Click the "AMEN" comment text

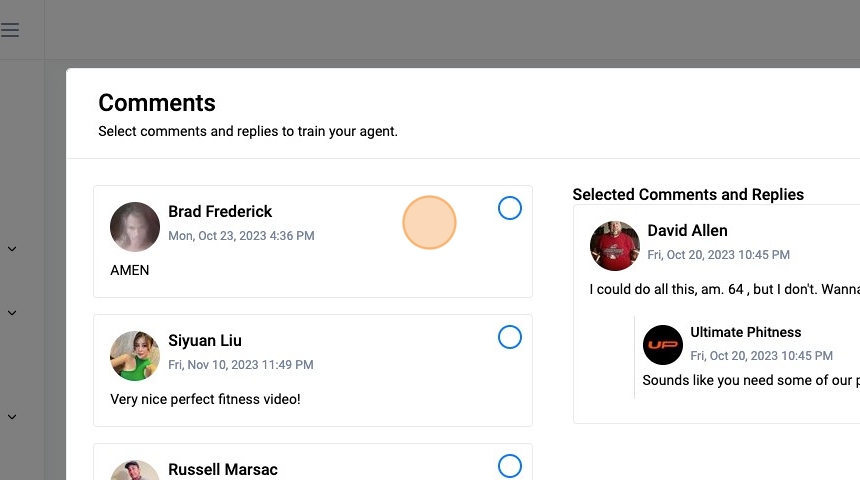pos(130,270)
